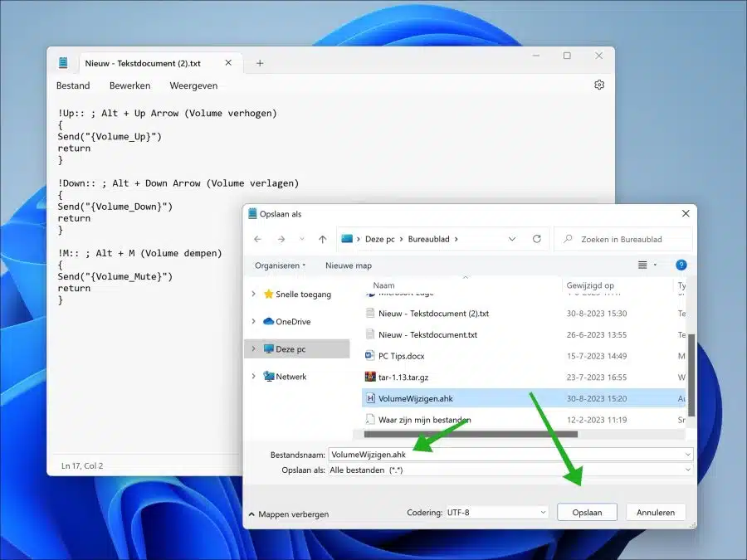Expand the Deze pc tree node

(x=253, y=349)
